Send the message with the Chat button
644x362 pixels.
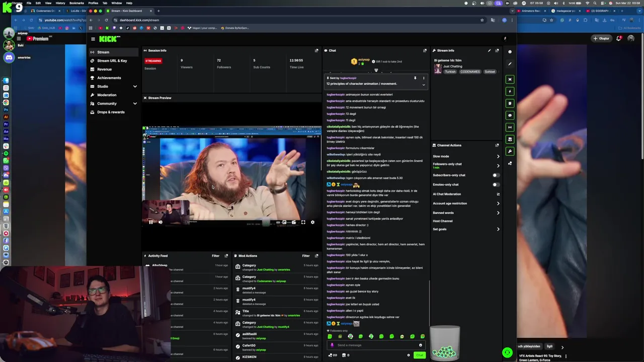[420, 355]
